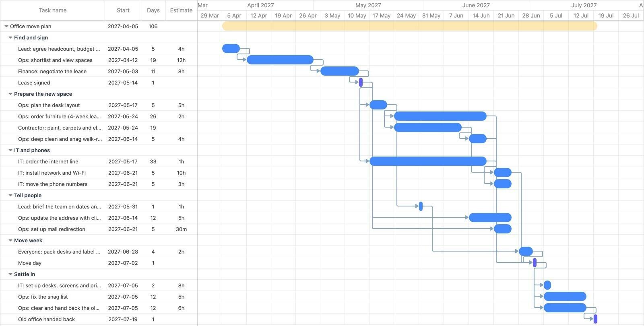Click the 2027-04-12 start date cell
Viewport: 644px width, 326px height.
click(123, 60)
